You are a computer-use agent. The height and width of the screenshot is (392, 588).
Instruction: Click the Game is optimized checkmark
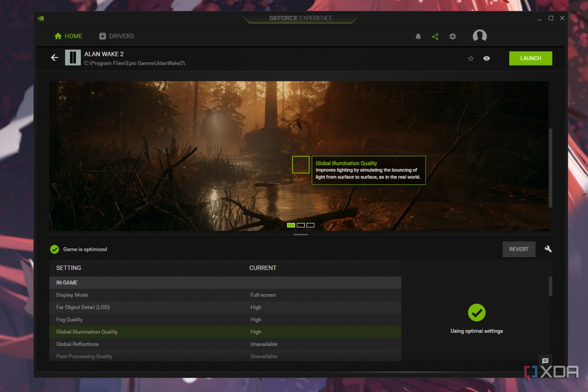(x=55, y=249)
